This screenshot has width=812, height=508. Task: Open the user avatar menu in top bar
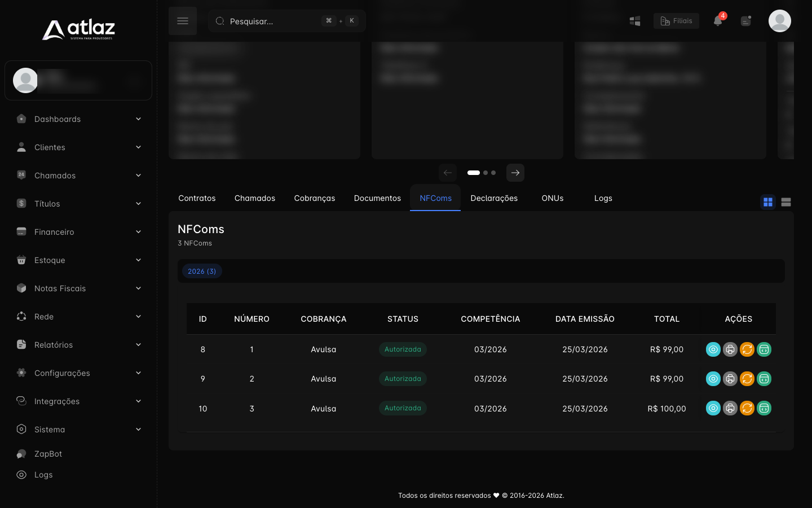tap(780, 21)
